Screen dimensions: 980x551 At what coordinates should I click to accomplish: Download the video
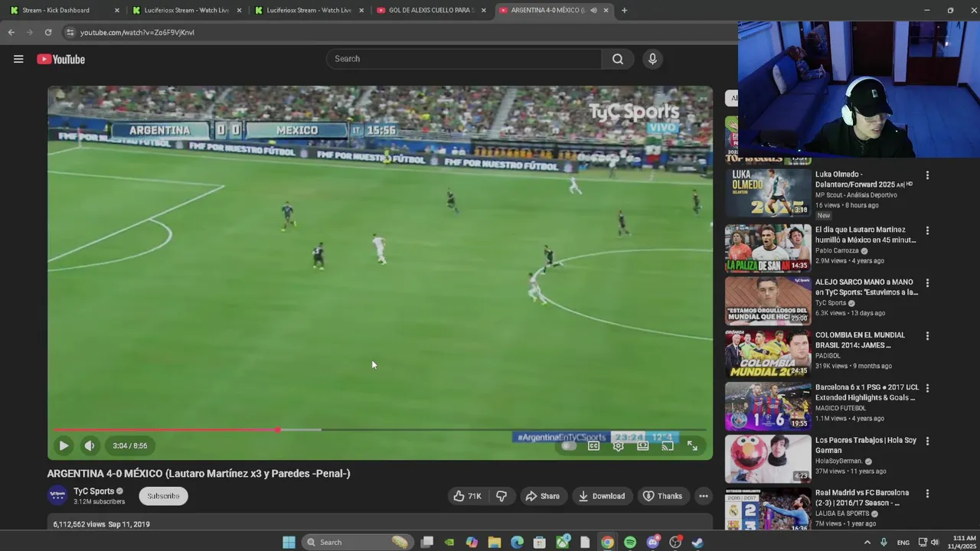point(602,496)
